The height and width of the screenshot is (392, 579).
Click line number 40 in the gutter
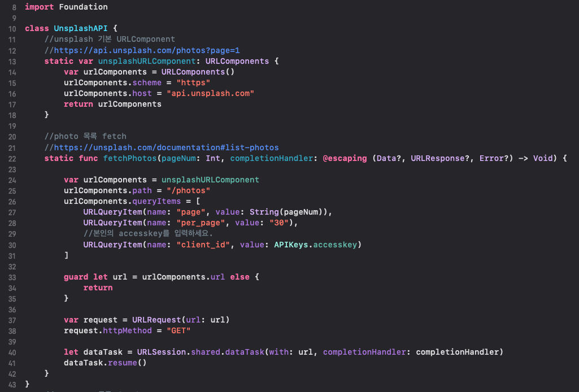[12, 352]
